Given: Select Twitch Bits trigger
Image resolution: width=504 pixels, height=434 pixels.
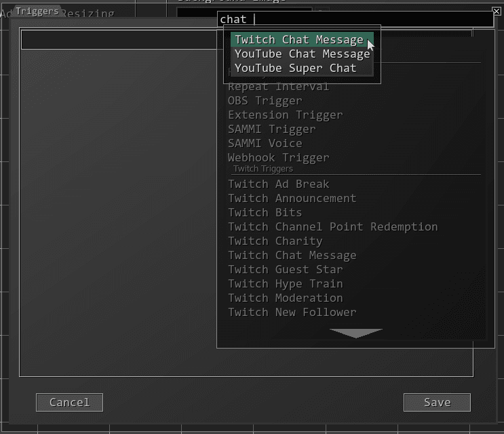Looking at the screenshot, I should pyautogui.click(x=265, y=213).
